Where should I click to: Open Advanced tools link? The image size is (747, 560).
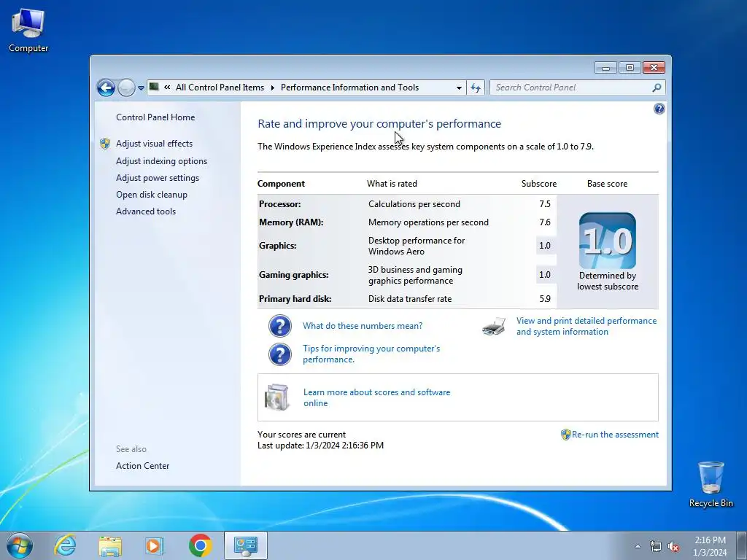click(x=146, y=211)
